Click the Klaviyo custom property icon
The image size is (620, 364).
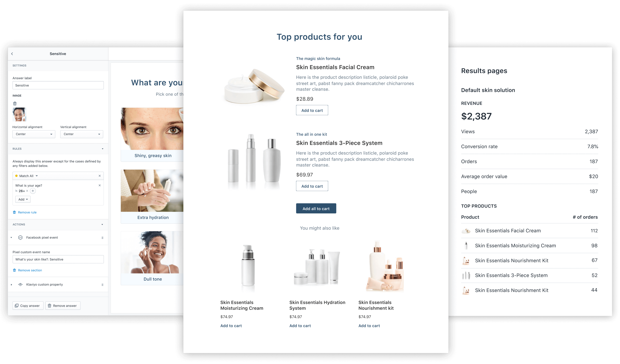[20, 285]
